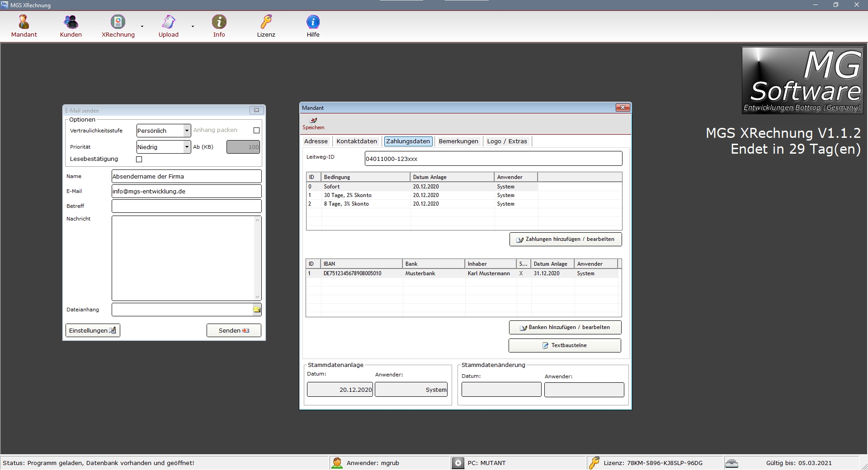Image resolution: width=868 pixels, height=470 pixels.
Task: Expand the Vertraulichkeitsstufe dropdown
Action: [187, 131]
